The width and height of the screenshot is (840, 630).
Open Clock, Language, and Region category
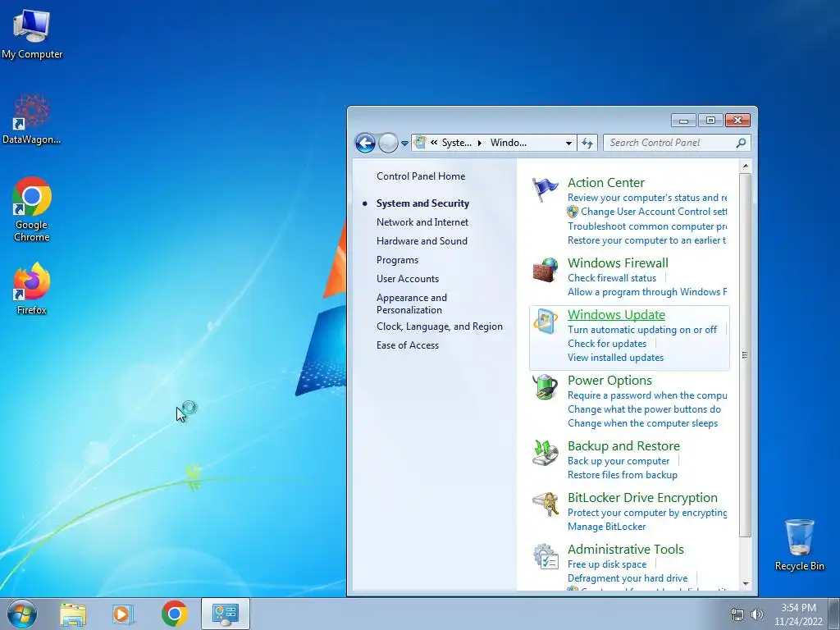click(440, 326)
